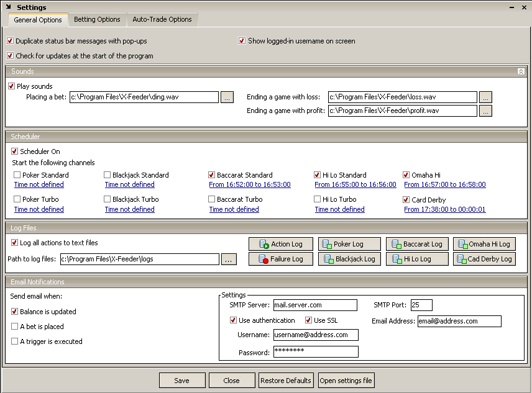Set time for Blackjack Turbo schedule

(130, 209)
